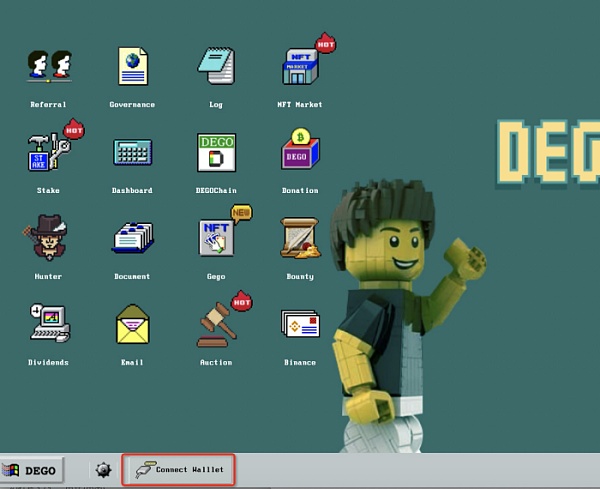Launch the Auction gavel icon
The width and height of the screenshot is (600, 489).
216,324
